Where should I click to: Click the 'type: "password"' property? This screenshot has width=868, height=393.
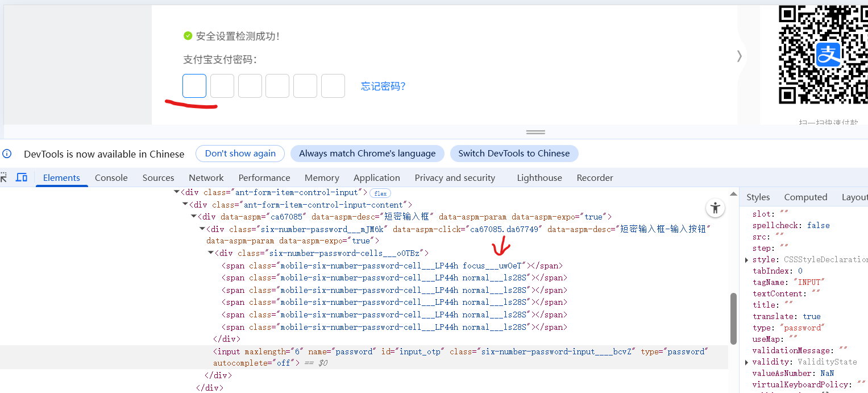(788, 328)
